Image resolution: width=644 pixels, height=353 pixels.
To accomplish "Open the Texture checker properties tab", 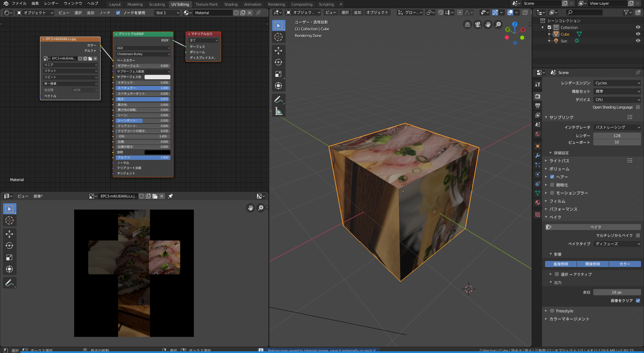I will click(x=538, y=215).
